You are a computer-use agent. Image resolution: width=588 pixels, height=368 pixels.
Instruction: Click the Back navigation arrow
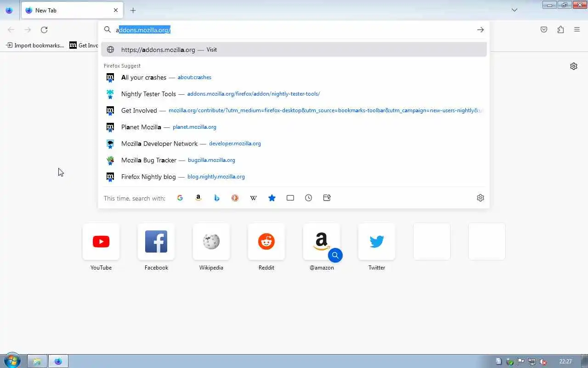pyautogui.click(x=11, y=30)
